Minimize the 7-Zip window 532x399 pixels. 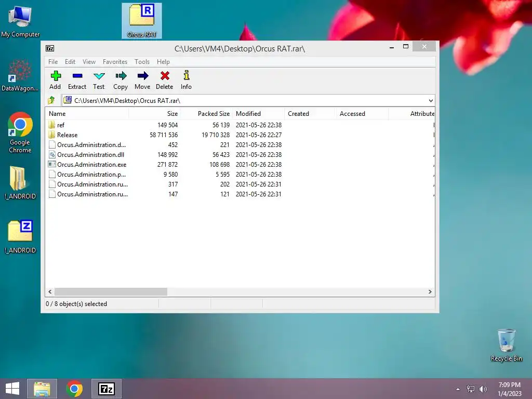point(392,47)
